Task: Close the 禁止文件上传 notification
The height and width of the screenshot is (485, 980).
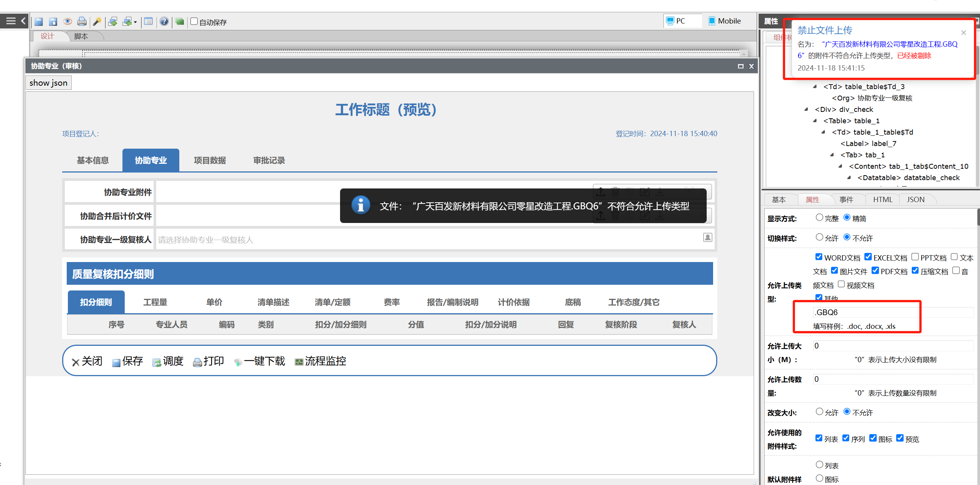Action: (x=963, y=33)
